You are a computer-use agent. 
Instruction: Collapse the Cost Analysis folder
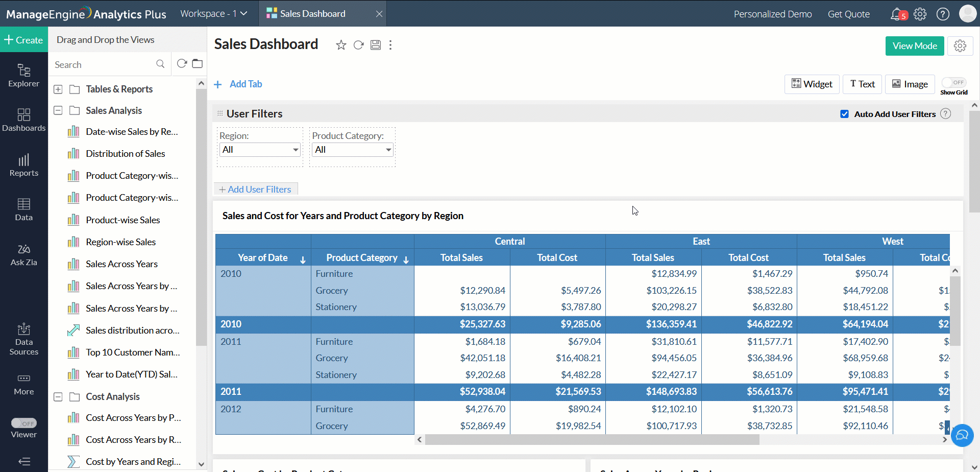(58, 396)
